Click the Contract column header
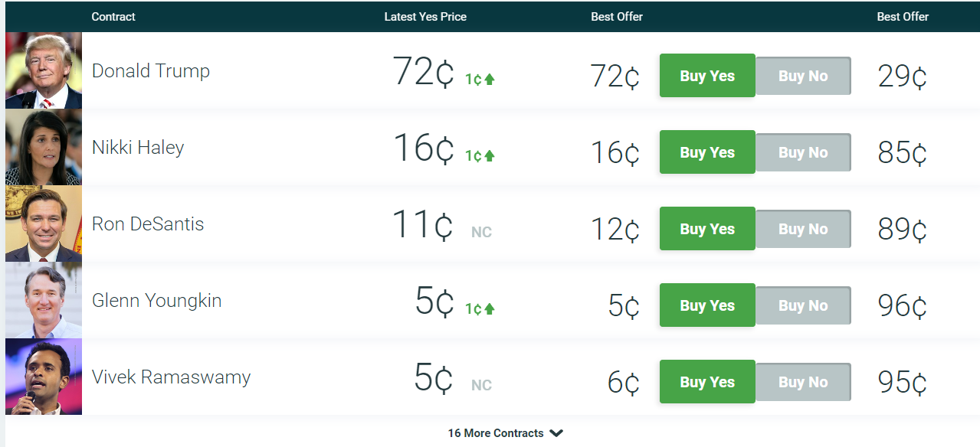 coord(113,17)
